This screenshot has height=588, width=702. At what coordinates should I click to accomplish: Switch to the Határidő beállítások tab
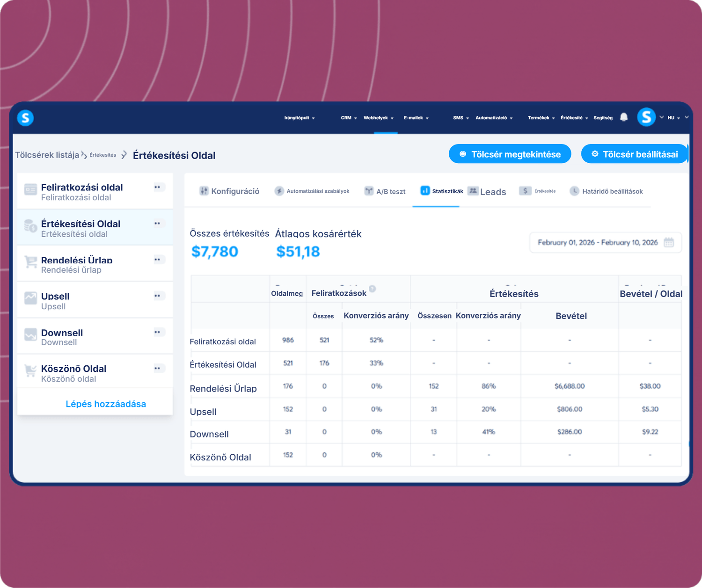[x=606, y=191]
